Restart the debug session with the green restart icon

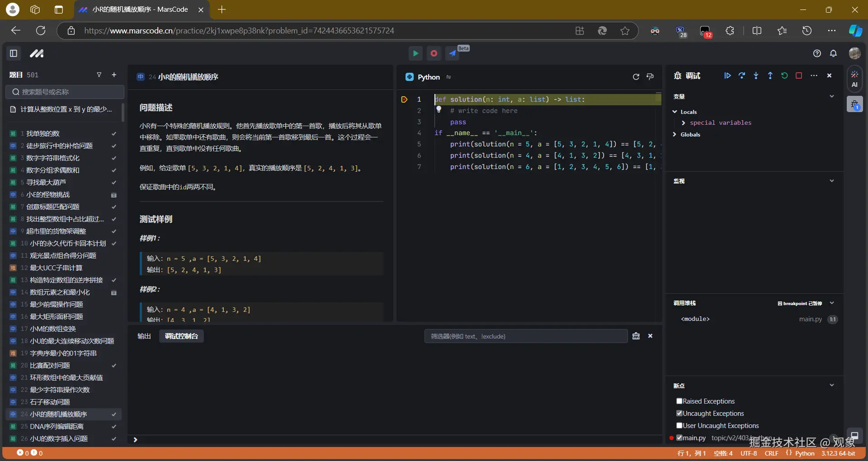784,76
